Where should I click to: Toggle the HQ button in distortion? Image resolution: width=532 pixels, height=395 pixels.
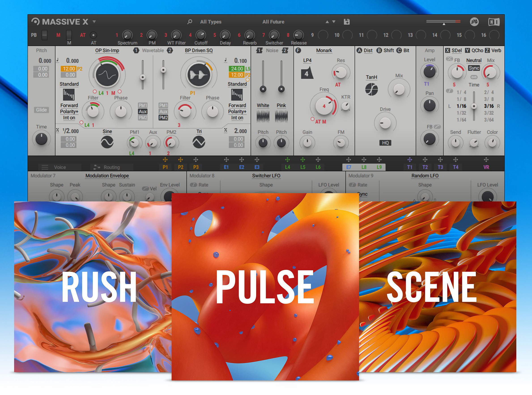[x=385, y=143]
